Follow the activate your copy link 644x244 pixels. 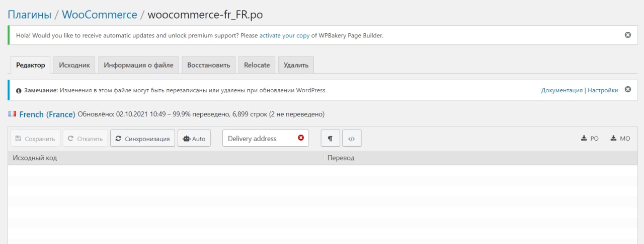pos(284,36)
